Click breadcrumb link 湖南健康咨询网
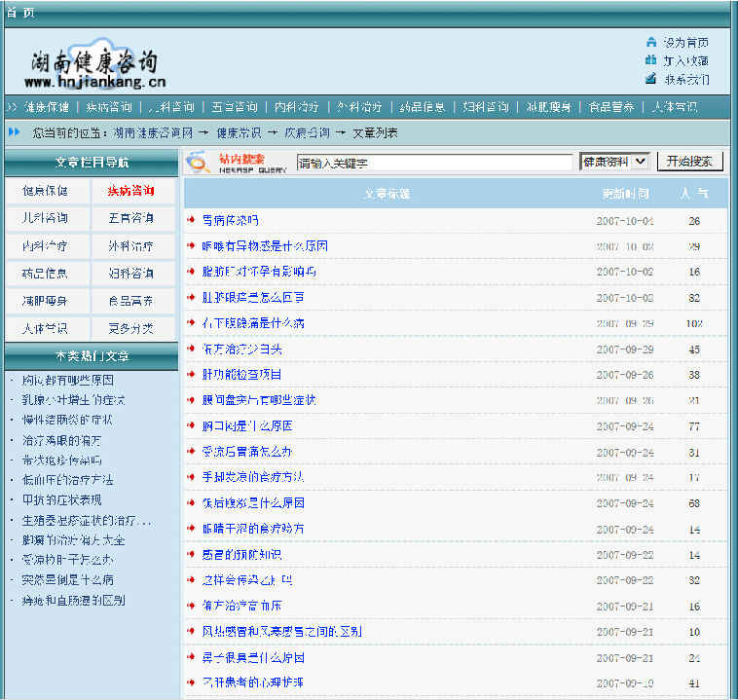The width and height of the screenshot is (738, 700). (154, 133)
